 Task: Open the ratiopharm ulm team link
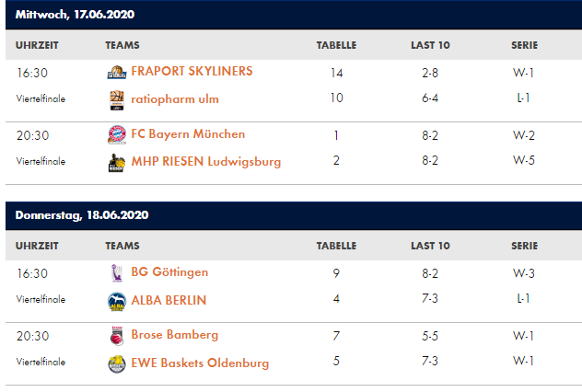point(175,99)
